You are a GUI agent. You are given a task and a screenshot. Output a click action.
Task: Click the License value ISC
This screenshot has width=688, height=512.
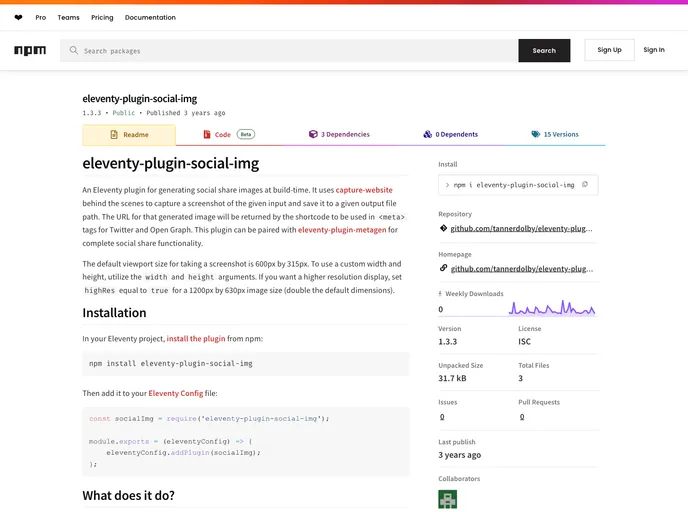(524, 342)
